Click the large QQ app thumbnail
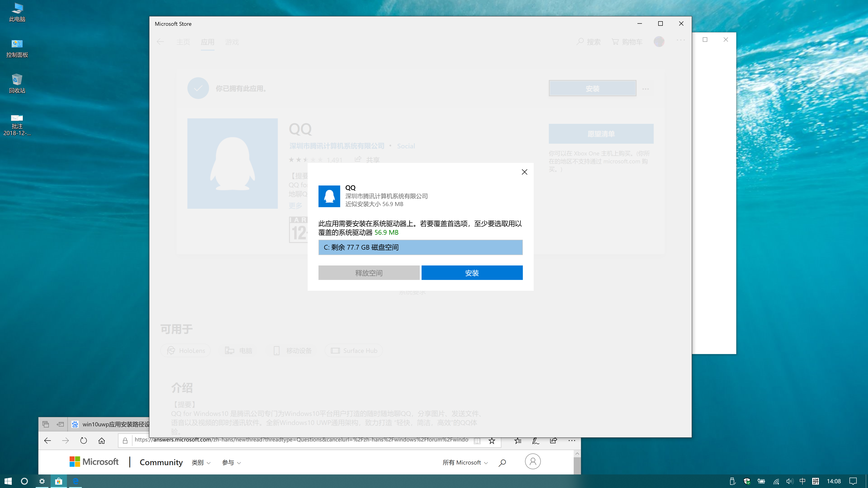The height and width of the screenshot is (488, 868). coord(233,163)
